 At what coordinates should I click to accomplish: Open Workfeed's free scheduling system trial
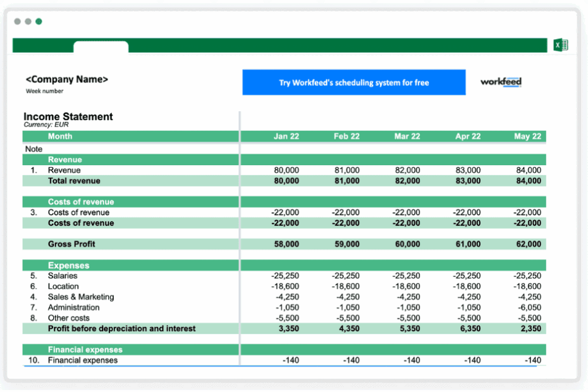[x=353, y=82]
